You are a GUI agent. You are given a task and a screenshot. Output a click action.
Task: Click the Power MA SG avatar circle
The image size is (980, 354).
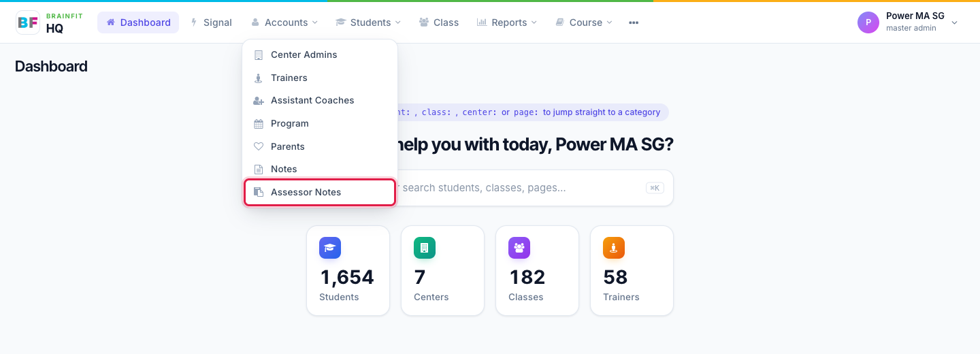[x=868, y=22]
